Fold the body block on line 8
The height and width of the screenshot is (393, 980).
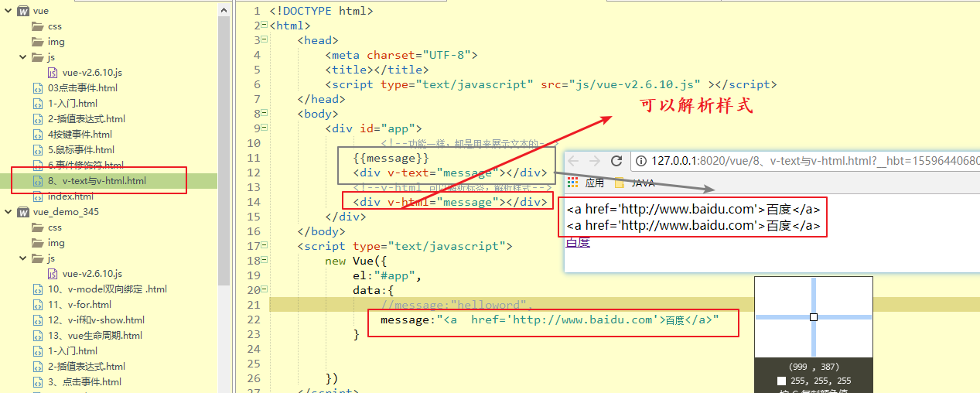264,113
